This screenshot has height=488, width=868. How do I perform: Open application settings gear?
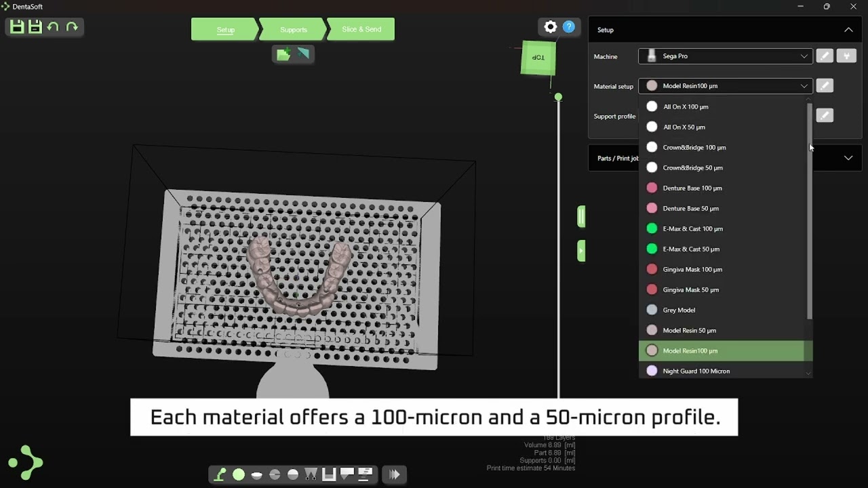551,27
